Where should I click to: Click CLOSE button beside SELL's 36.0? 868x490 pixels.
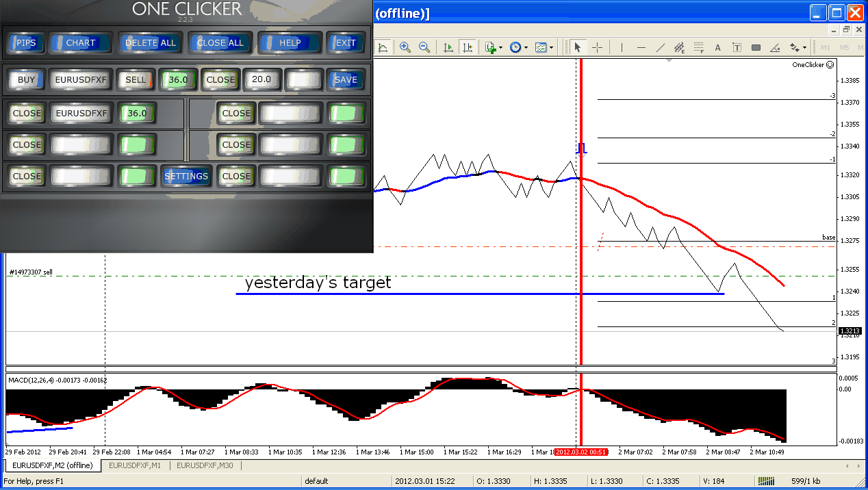[x=220, y=79]
